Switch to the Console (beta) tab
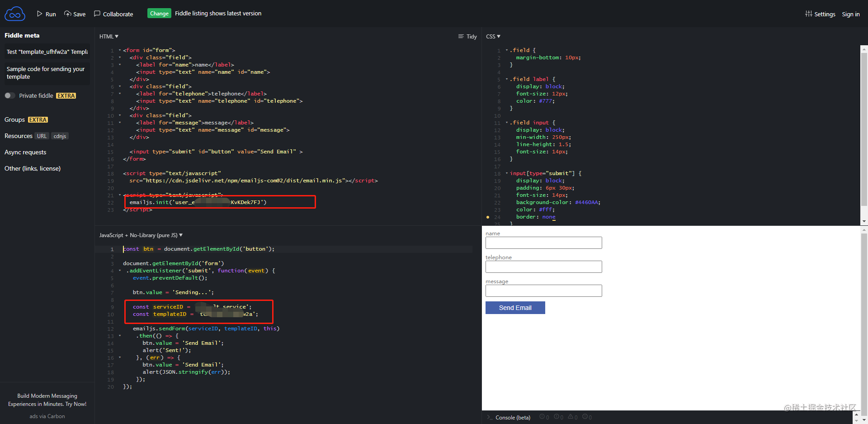Viewport: 868px width, 424px height. click(512, 417)
